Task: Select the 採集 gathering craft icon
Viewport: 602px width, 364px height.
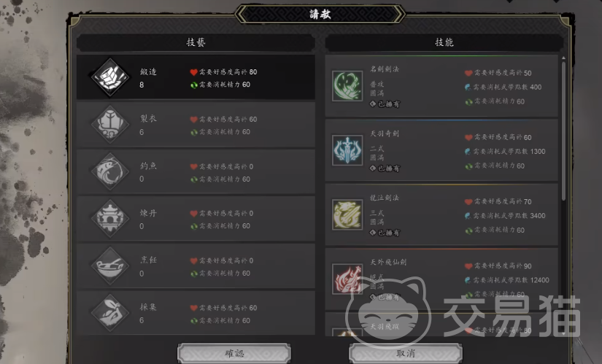Action: tap(110, 313)
